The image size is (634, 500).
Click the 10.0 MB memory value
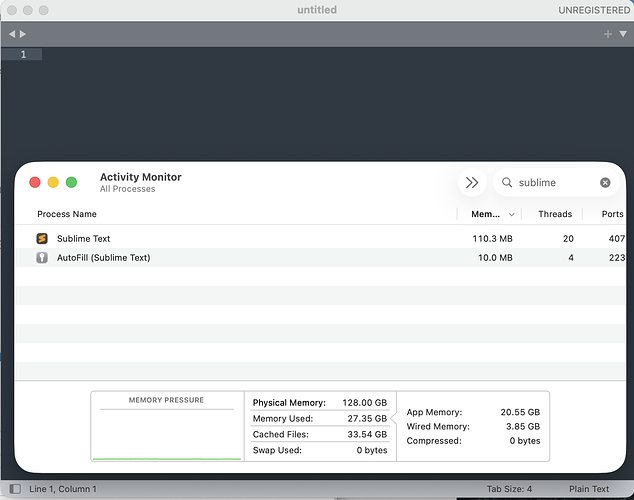[495, 257]
